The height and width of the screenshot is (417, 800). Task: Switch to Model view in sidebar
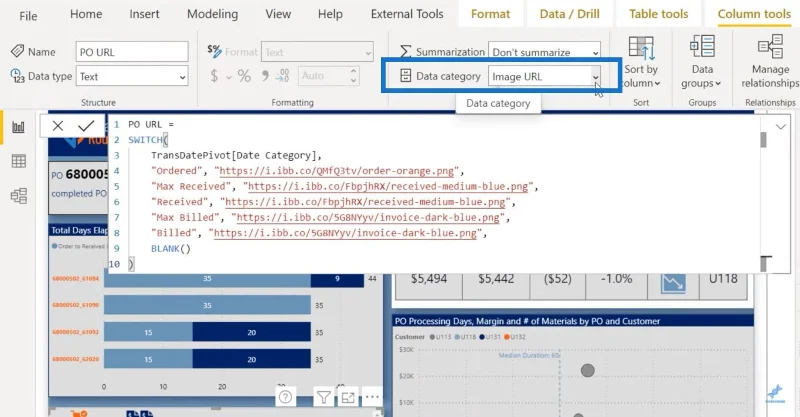tap(18, 196)
